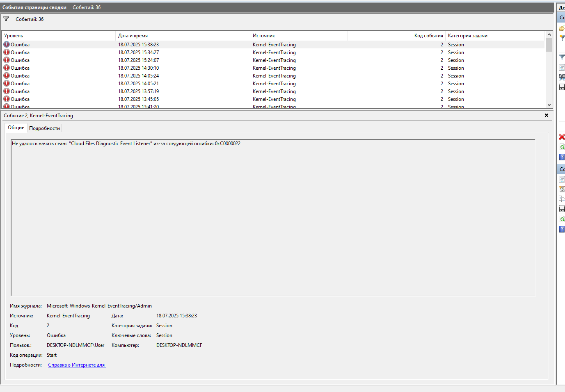Click the upper green refresh icon in actions pane
Image resolution: width=565 pixels, height=392 pixels.
[562, 147]
